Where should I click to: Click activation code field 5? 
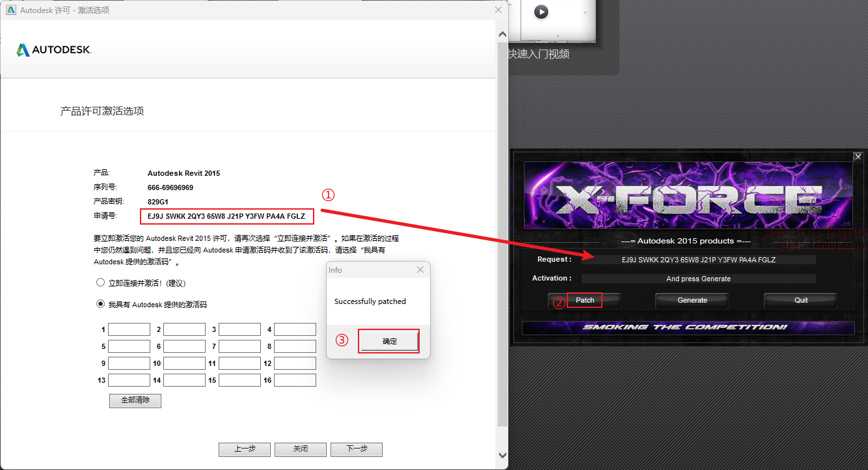coord(129,346)
